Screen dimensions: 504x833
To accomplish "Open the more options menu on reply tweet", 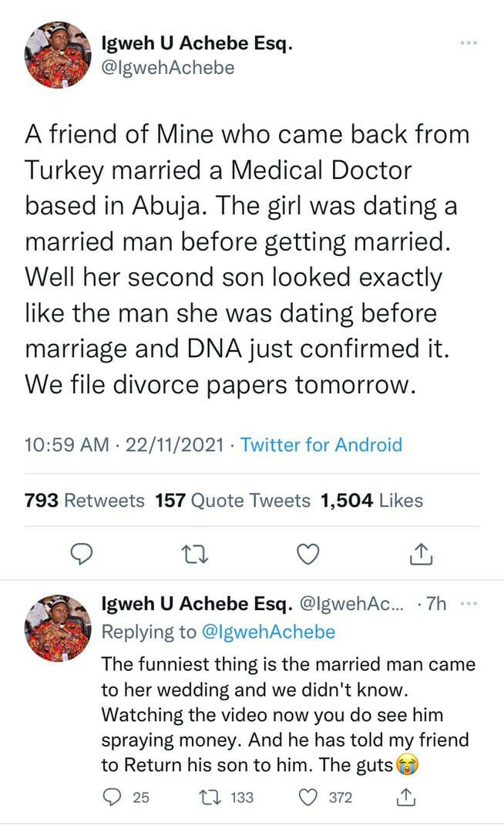I will (469, 605).
